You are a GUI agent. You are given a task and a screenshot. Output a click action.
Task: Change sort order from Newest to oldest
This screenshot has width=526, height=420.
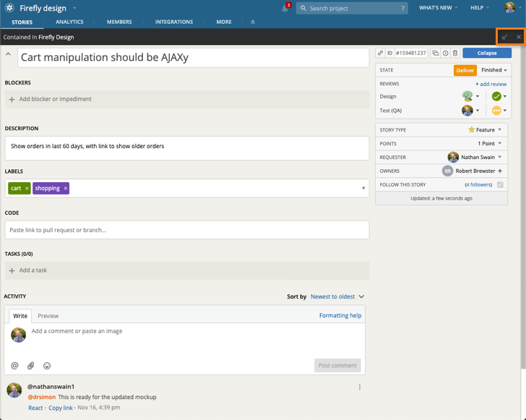pos(337,296)
